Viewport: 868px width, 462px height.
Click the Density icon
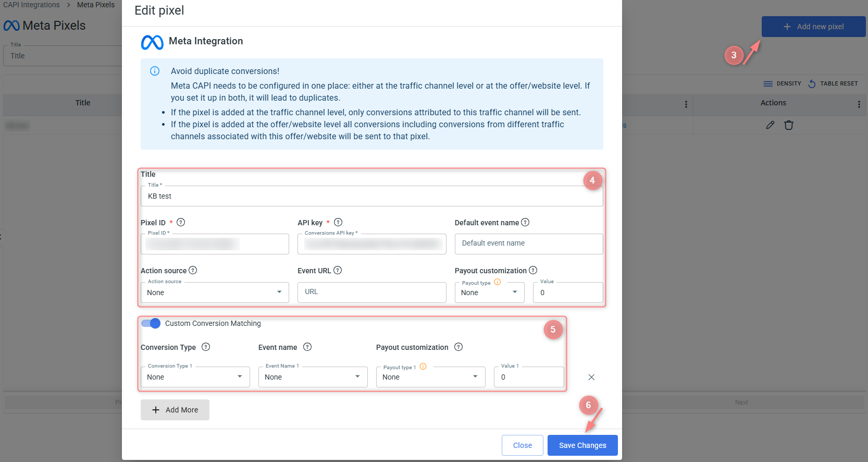[x=768, y=83]
